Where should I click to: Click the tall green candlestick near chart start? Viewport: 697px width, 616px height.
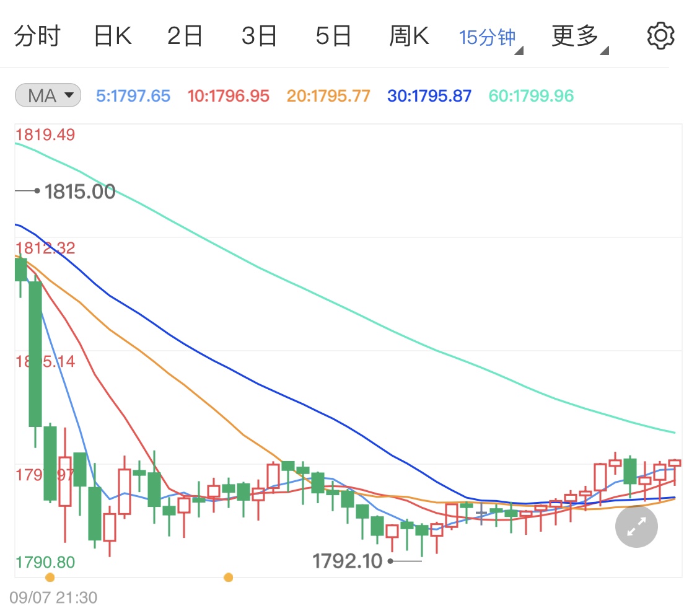click(x=35, y=354)
